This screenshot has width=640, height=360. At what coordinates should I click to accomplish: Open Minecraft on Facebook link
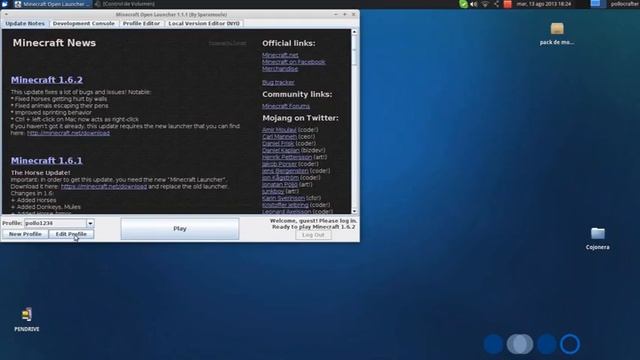click(294, 62)
